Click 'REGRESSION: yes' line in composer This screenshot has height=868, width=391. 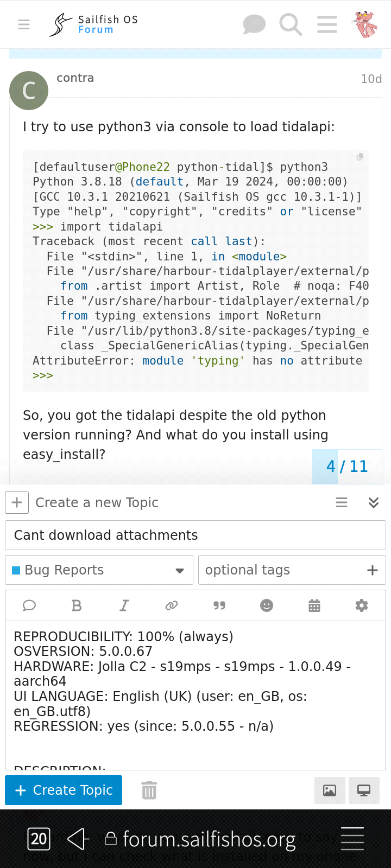(143, 726)
